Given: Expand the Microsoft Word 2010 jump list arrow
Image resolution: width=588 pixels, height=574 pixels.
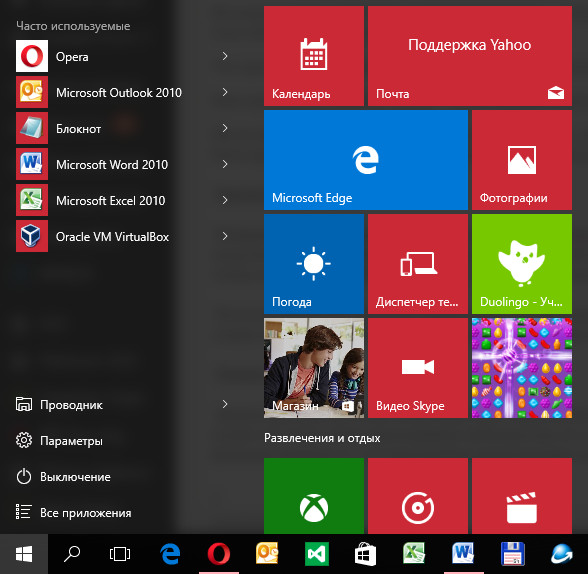Looking at the screenshot, I should (225, 164).
